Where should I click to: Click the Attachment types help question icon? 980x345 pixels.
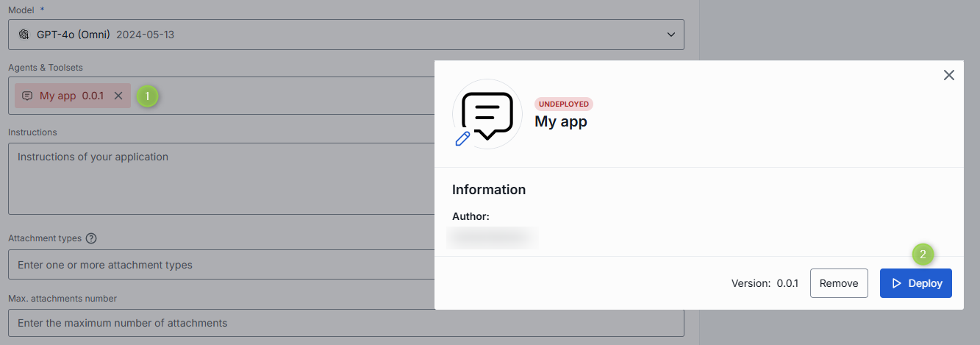[91, 238]
